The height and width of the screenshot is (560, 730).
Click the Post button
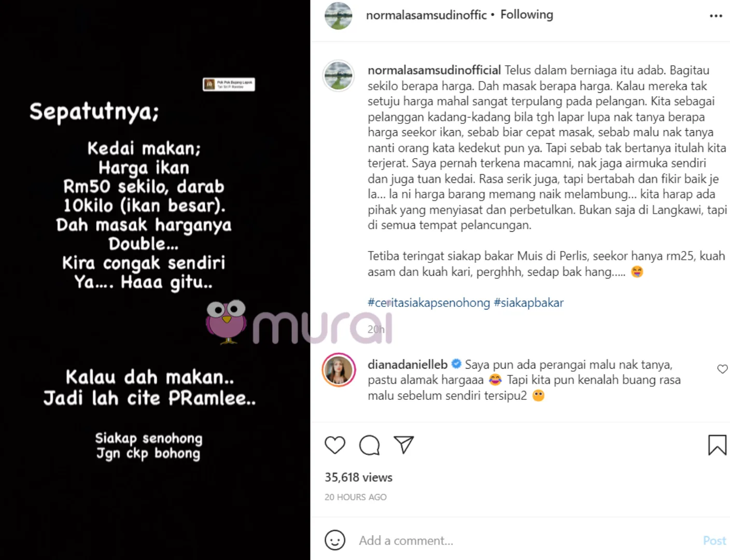pyautogui.click(x=714, y=540)
